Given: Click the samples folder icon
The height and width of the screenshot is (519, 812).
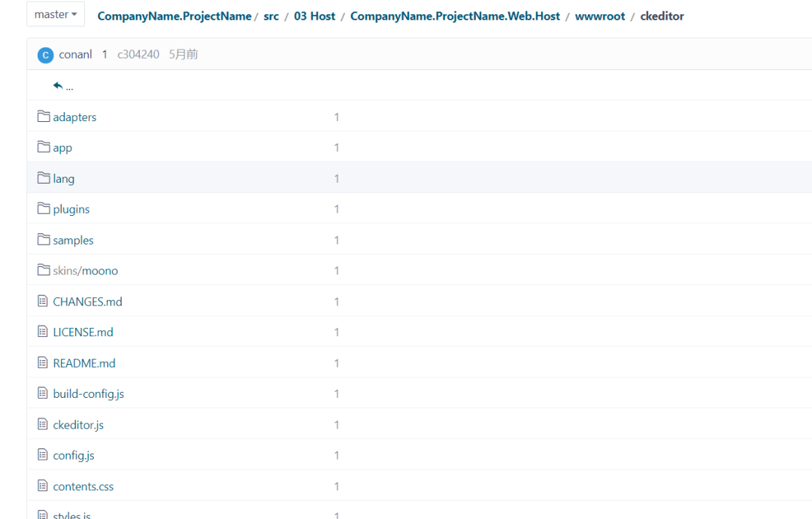Looking at the screenshot, I should pyautogui.click(x=43, y=239).
